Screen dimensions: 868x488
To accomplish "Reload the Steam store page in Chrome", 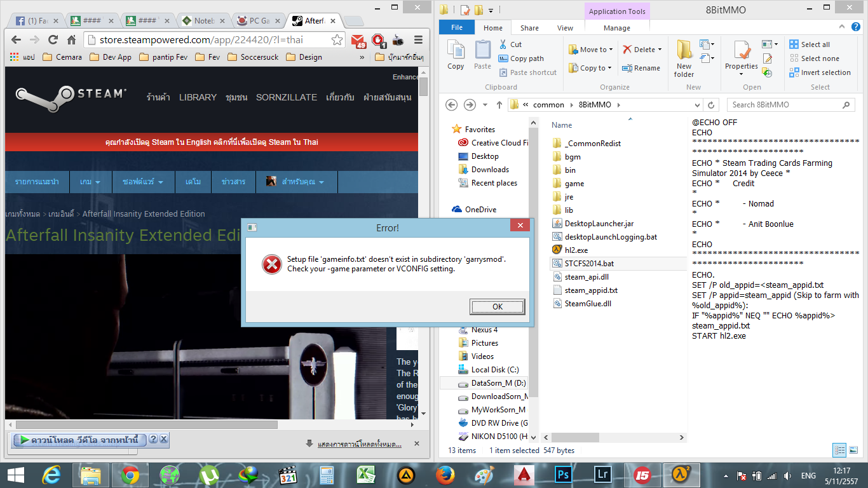I will (53, 39).
